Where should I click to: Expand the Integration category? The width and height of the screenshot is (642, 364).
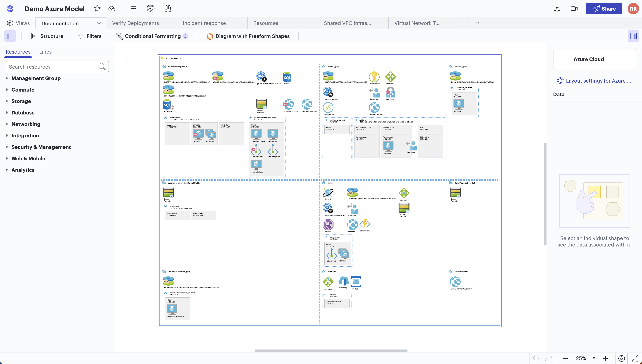click(x=7, y=135)
